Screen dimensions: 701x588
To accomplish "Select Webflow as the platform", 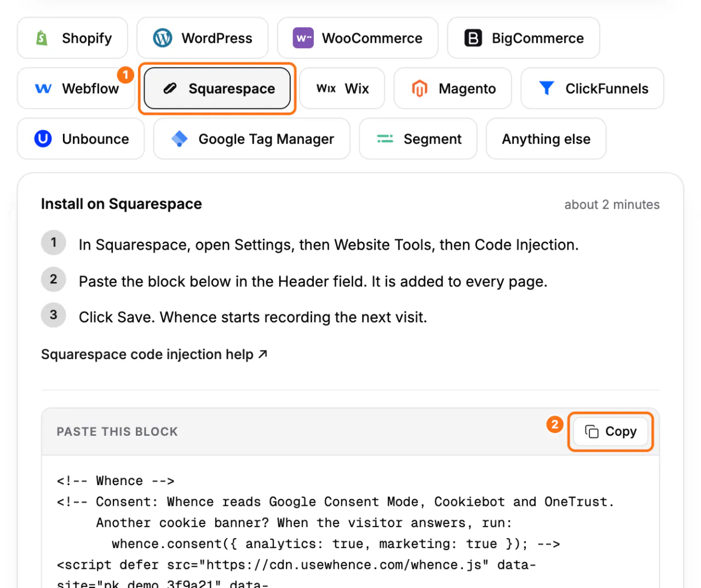I will click(76, 88).
